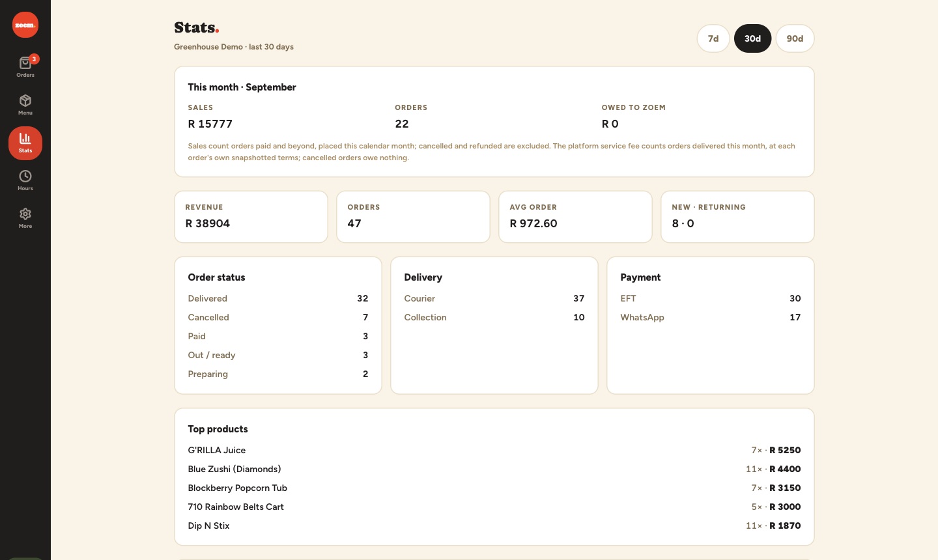This screenshot has width=938, height=560.
Task: Click the Preparing status row
Action: point(278,374)
